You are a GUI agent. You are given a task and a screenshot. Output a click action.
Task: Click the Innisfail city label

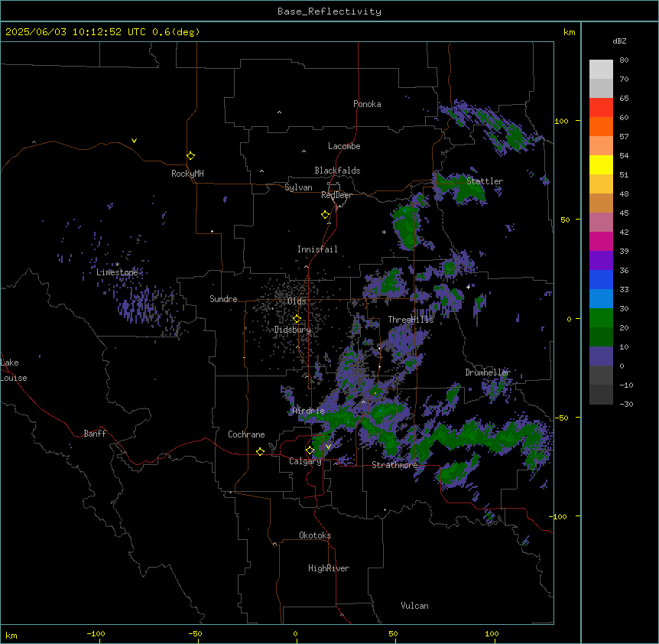(x=317, y=249)
